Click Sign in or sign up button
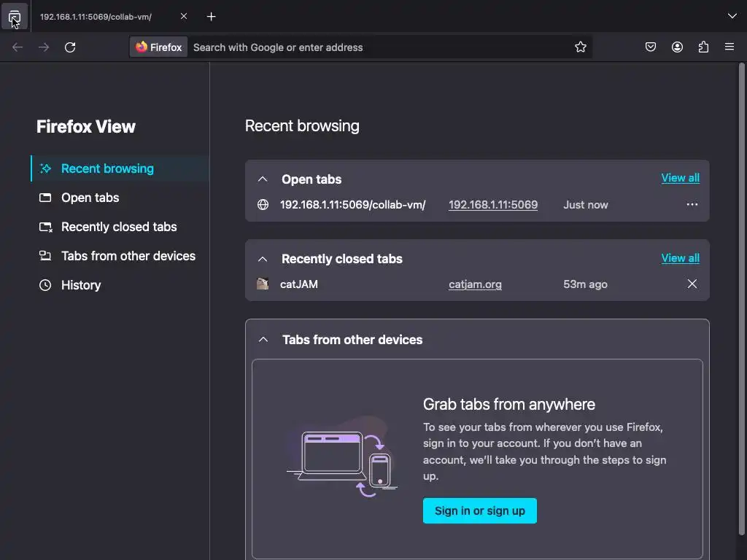The image size is (747, 560). click(480, 510)
